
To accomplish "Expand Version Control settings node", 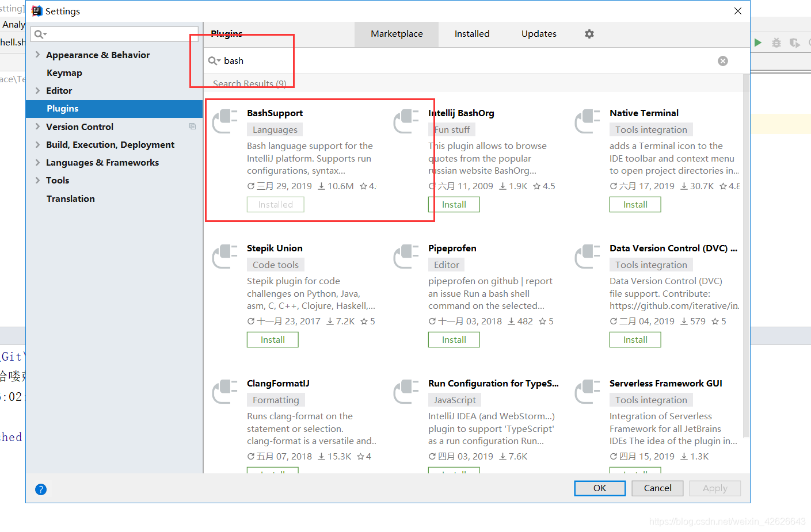I will [x=37, y=127].
